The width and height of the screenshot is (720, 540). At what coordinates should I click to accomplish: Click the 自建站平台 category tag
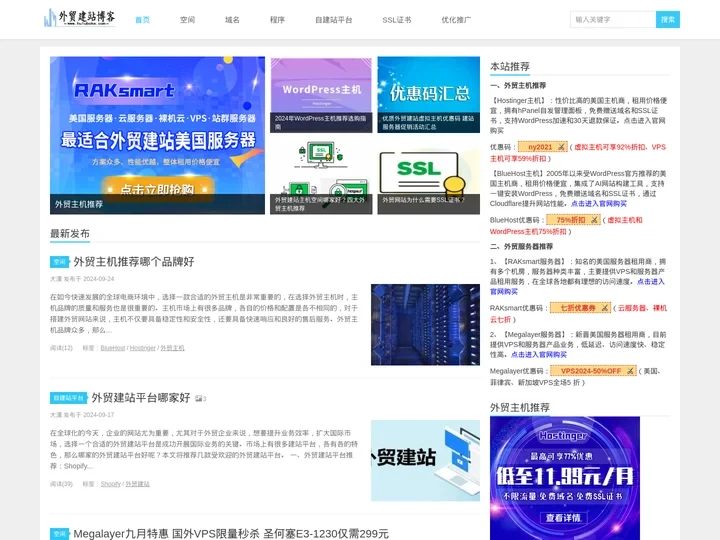click(x=68, y=398)
